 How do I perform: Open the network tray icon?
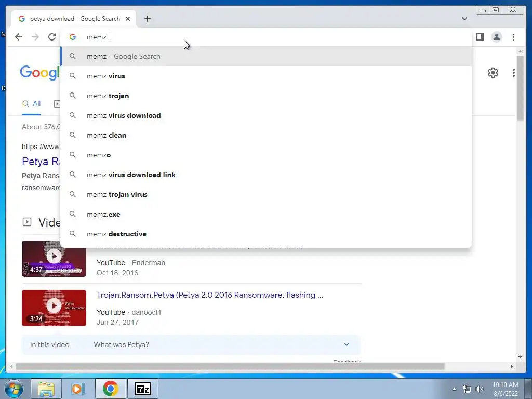(x=467, y=389)
